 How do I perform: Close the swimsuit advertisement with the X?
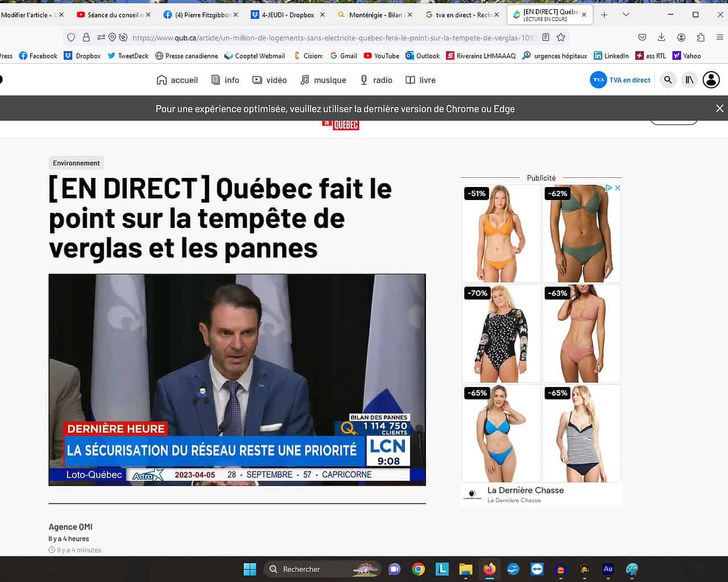click(x=618, y=188)
